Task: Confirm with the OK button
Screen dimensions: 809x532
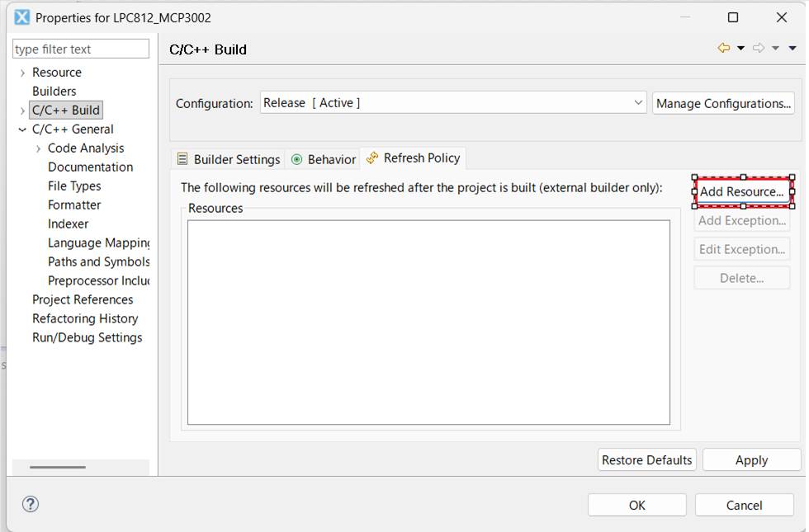Action: coord(636,505)
